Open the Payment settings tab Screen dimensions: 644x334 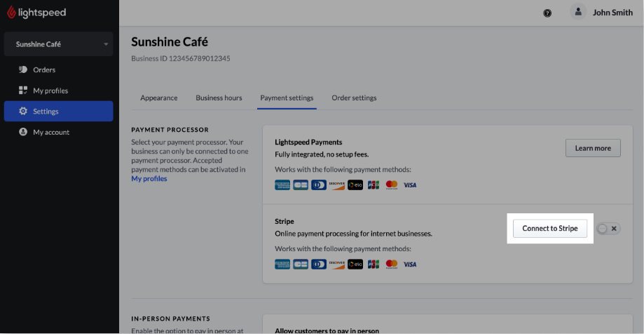pos(287,98)
